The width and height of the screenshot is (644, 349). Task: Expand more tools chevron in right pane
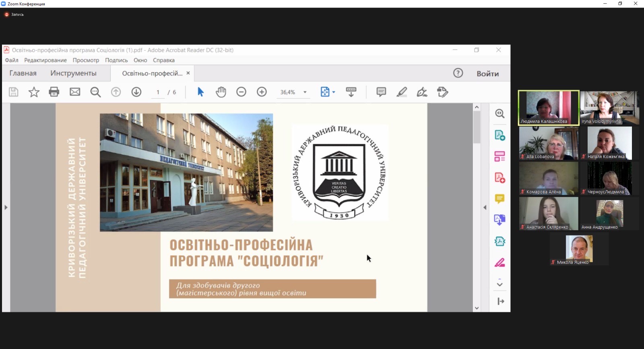[500, 284]
